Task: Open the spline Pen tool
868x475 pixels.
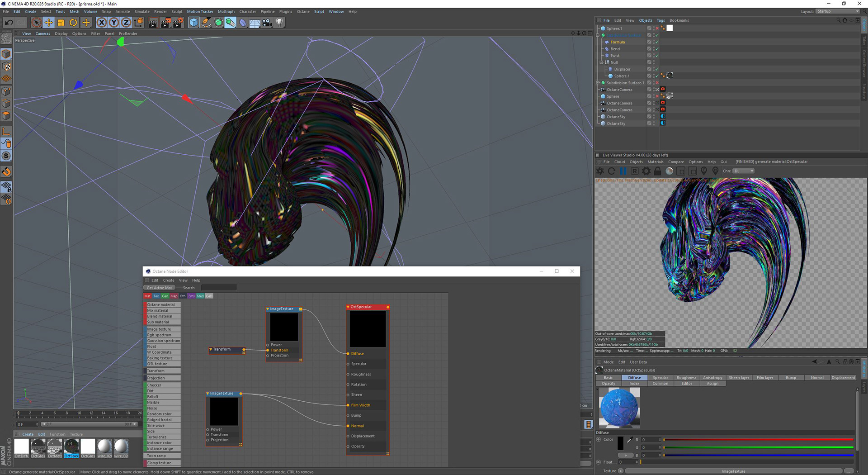Action: pos(206,22)
